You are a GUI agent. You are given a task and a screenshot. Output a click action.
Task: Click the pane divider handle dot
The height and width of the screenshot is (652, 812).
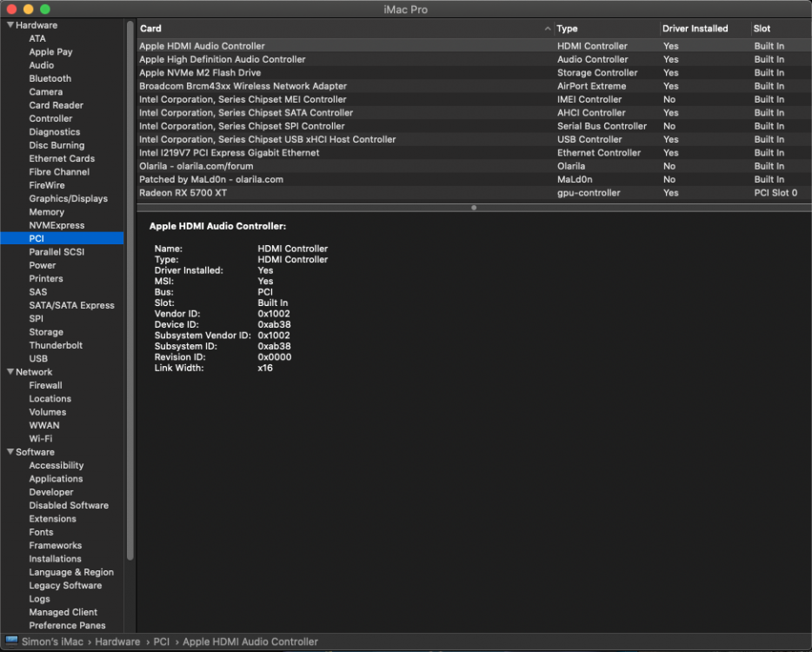[x=474, y=208]
